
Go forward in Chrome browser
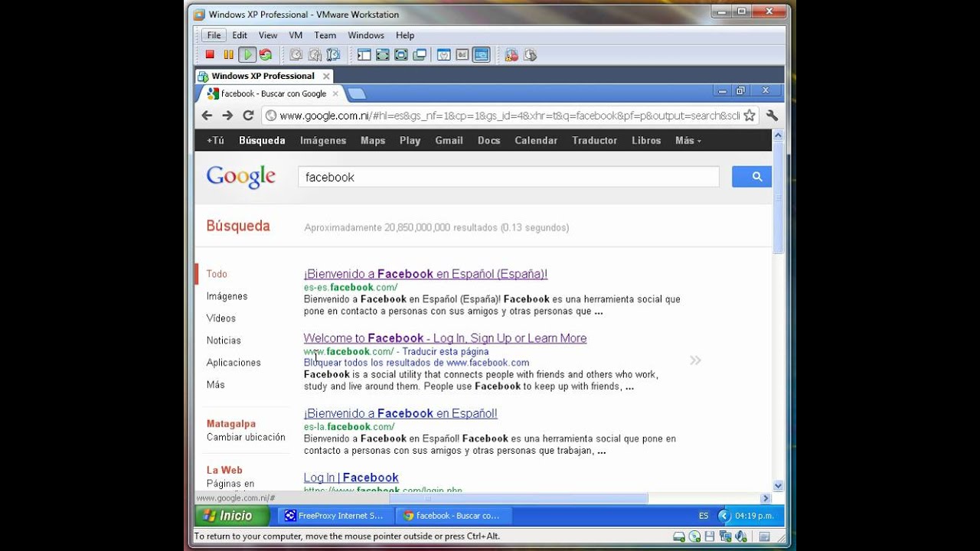tap(227, 116)
